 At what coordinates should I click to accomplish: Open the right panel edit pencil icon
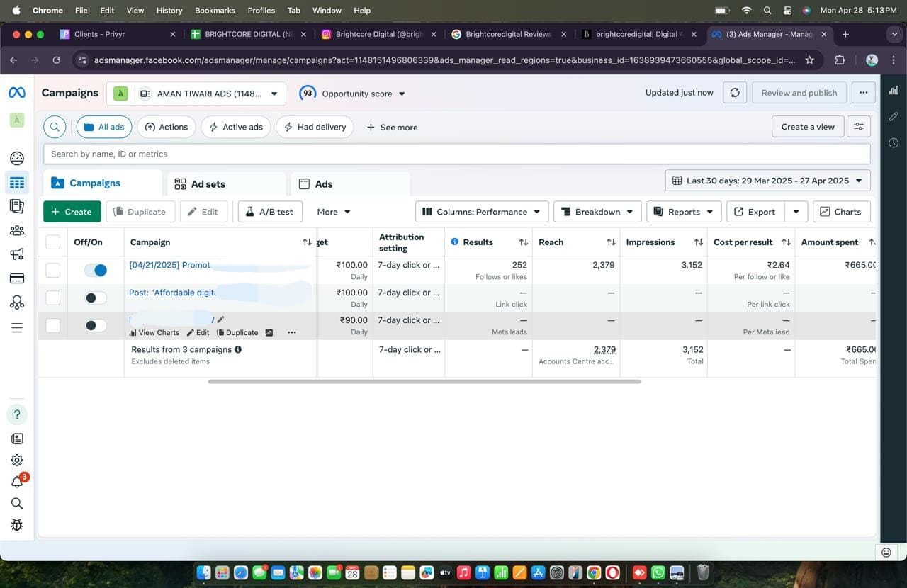[x=894, y=116]
